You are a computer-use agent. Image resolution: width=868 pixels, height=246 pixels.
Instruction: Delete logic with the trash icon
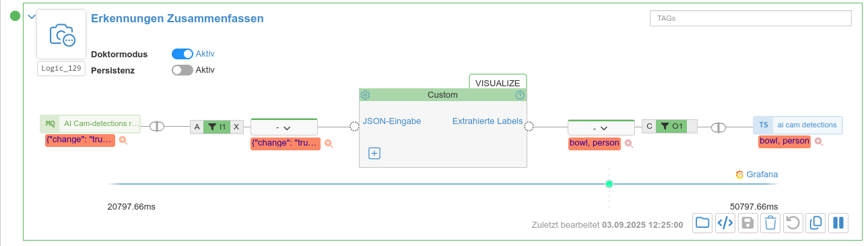[770, 223]
